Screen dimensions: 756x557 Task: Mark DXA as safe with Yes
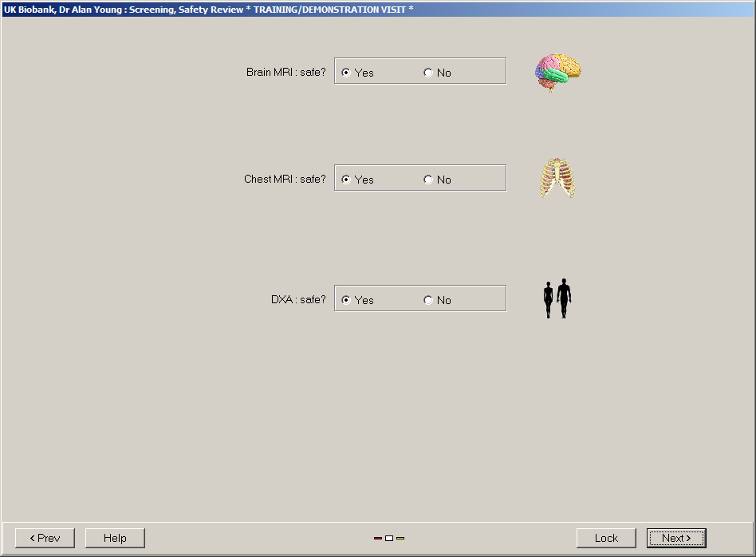(346, 300)
